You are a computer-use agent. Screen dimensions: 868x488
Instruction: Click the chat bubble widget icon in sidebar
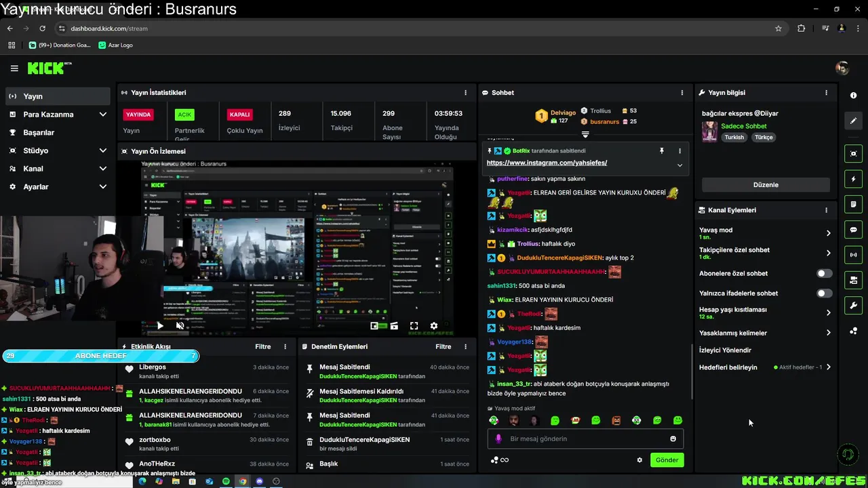pos(853,230)
